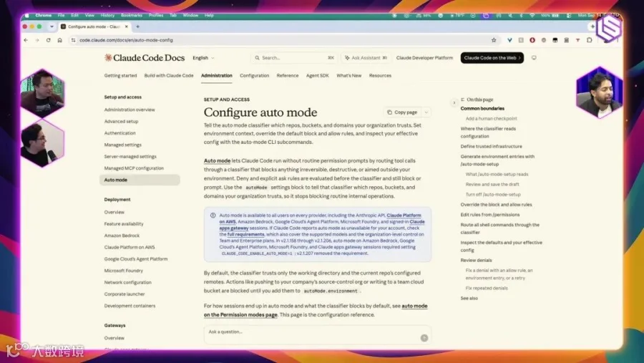This screenshot has height=363, width=644.
Task: Collapse the On this page panel chevron
Action: point(454,102)
